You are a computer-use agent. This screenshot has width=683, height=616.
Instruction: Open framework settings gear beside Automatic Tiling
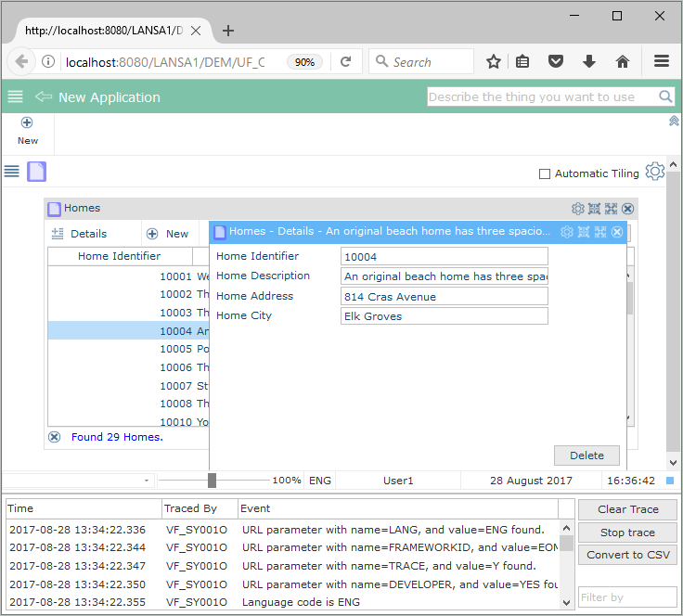[655, 173]
